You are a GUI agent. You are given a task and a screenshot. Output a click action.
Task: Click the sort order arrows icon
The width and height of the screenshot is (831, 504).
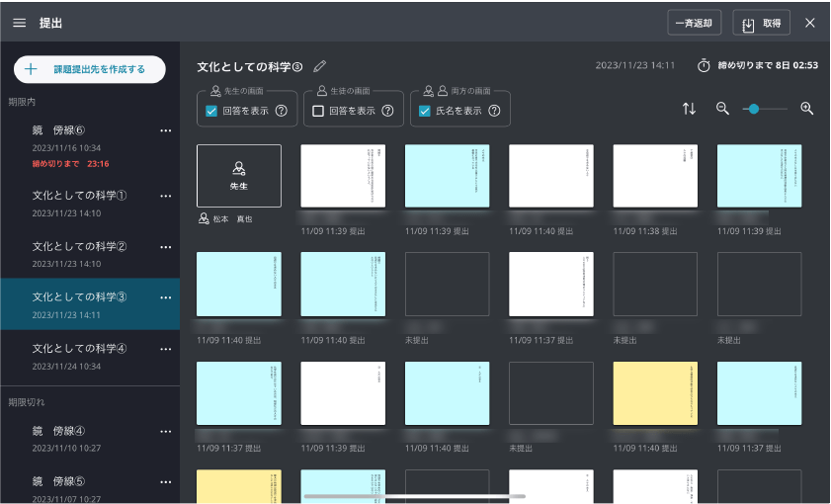click(x=689, y=109)
